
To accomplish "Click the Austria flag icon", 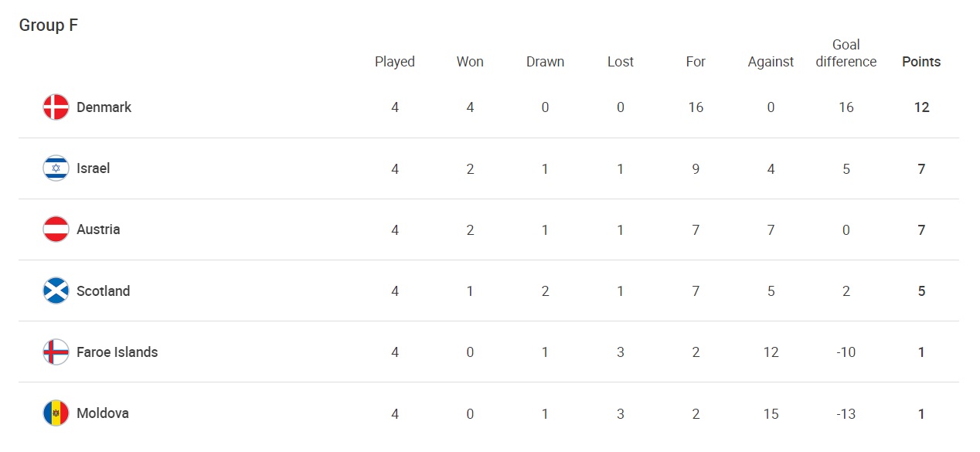I will [x=56, y=229].
